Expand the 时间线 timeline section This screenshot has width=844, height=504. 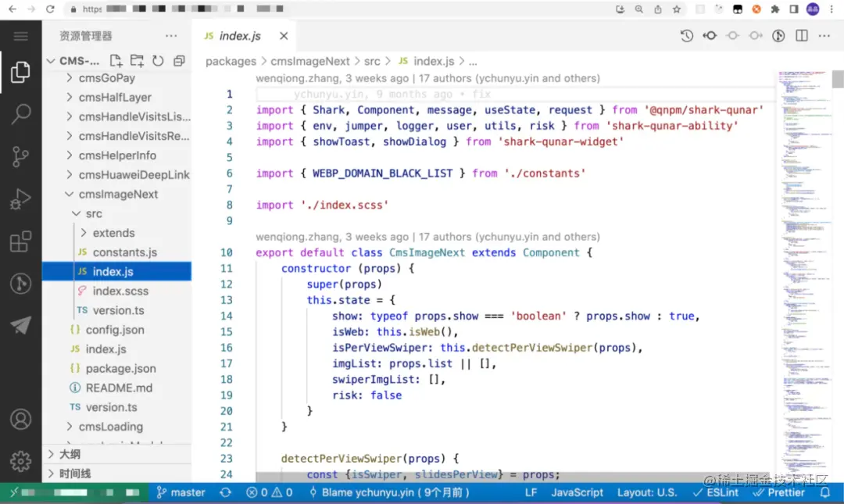coord(116,474)
